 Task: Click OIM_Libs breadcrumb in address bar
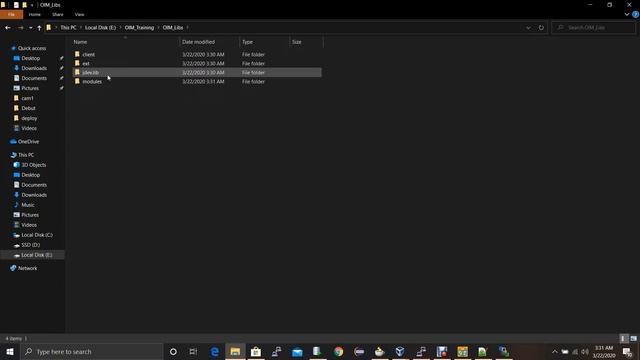[173, 28]
